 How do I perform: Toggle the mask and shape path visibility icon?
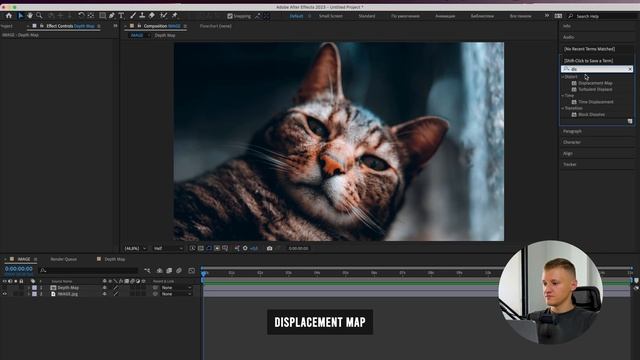pos(209,248)
